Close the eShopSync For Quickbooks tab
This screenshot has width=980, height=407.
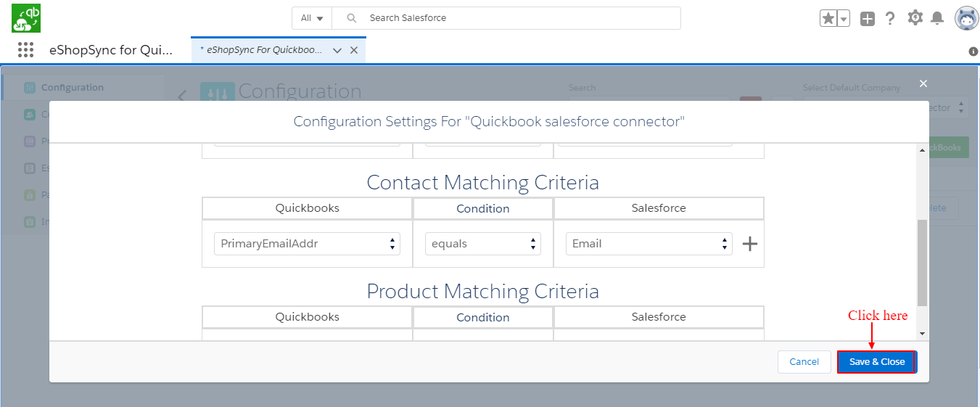pyautogui.click(x=354, y=50)
